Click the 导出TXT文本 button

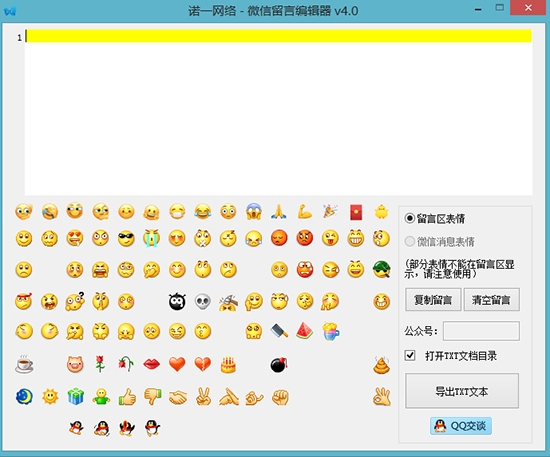click(462, 391)
